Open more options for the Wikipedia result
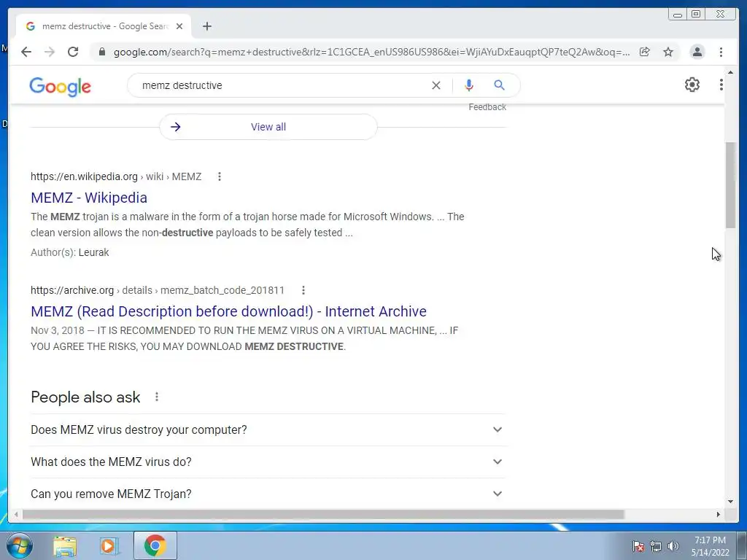Image resolution: width=747 pixels, height=560 pixels. pos(219,176)
